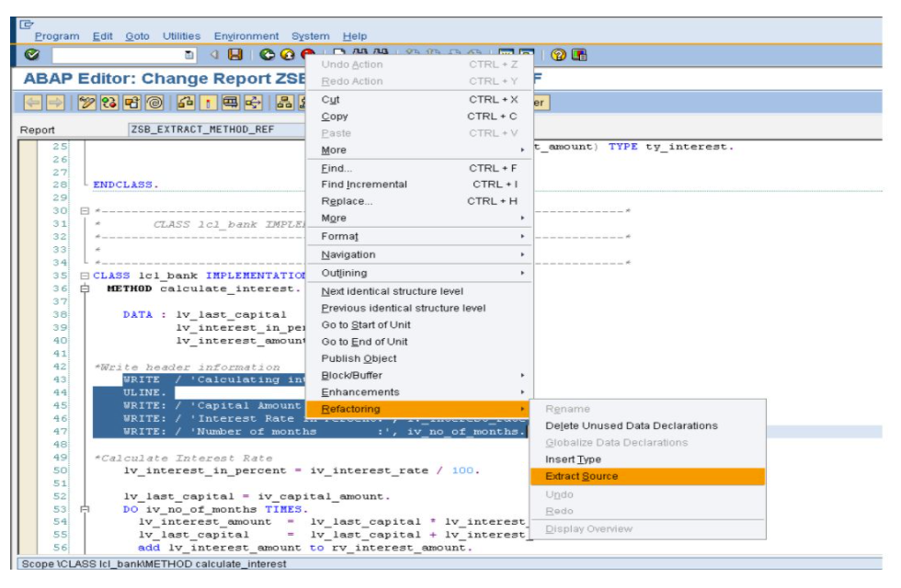This screenshot has width=901, height=588.
Task: Expand the Navigation submenu
Action: click(419, 254)
